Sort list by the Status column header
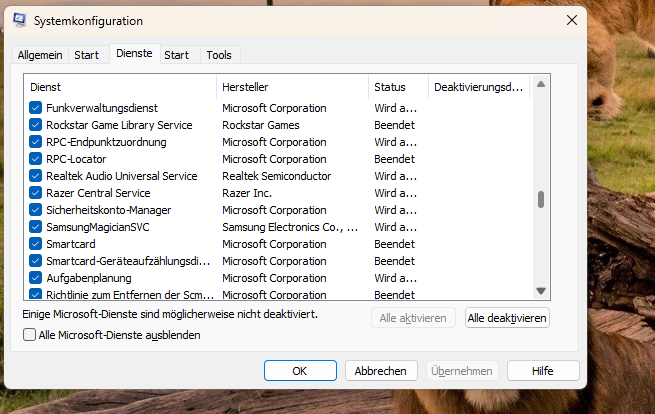The image size is (655, 414). pyautogui.click(x=397, y=88)
